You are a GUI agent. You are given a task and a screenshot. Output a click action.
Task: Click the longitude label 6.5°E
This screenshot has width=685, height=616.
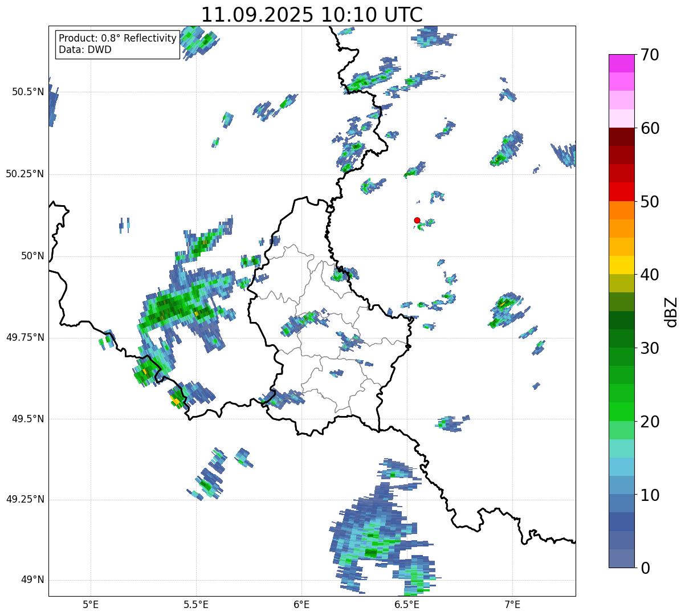pyautogui.click(x=407, y=604)
